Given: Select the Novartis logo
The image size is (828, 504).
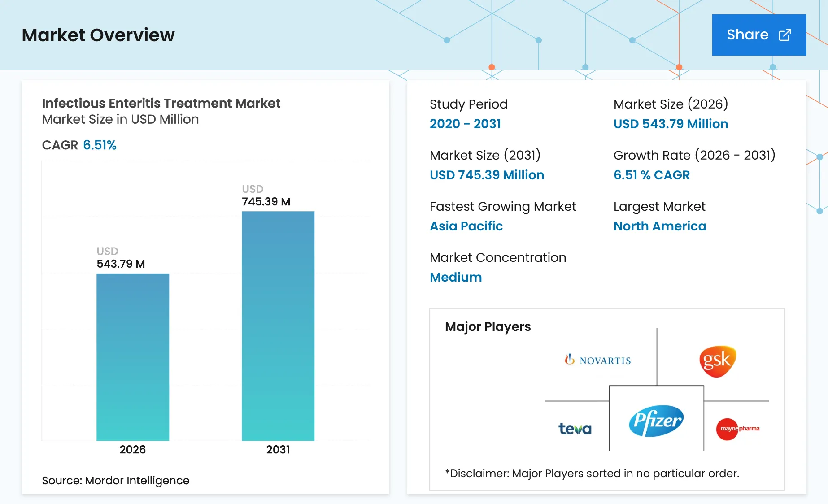Looking at the screenshot, I should 597,359.
